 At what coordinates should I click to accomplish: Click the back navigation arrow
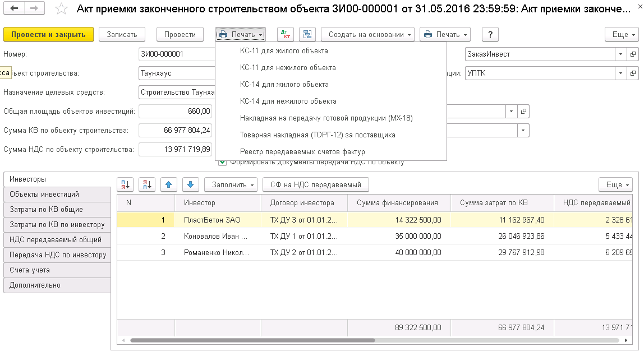[14, 8]
